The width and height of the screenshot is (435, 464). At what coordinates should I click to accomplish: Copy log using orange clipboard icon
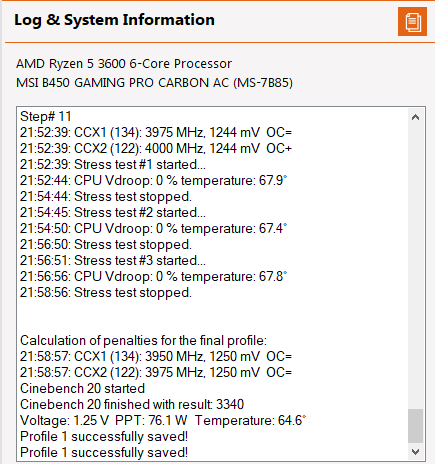point(412,22)
